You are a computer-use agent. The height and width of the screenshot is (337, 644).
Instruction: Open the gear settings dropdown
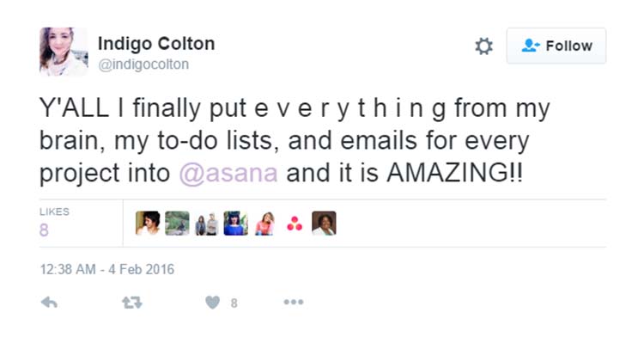point(483,46)
